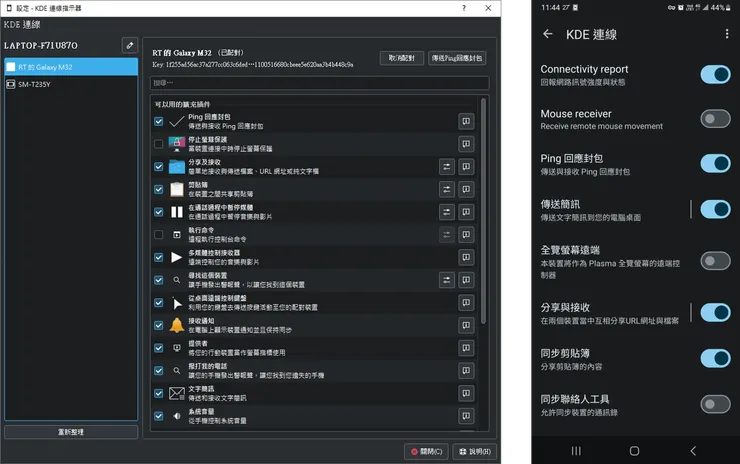
Task: Turn on the 同步聯絡人工具 toggle
Action: [x=715, y=404]
